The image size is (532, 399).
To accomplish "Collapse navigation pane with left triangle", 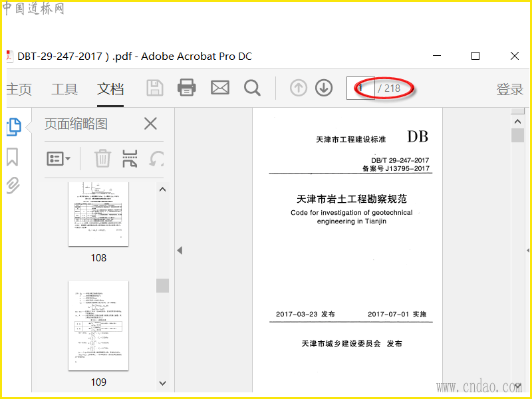I will click(x=180, y=251).
